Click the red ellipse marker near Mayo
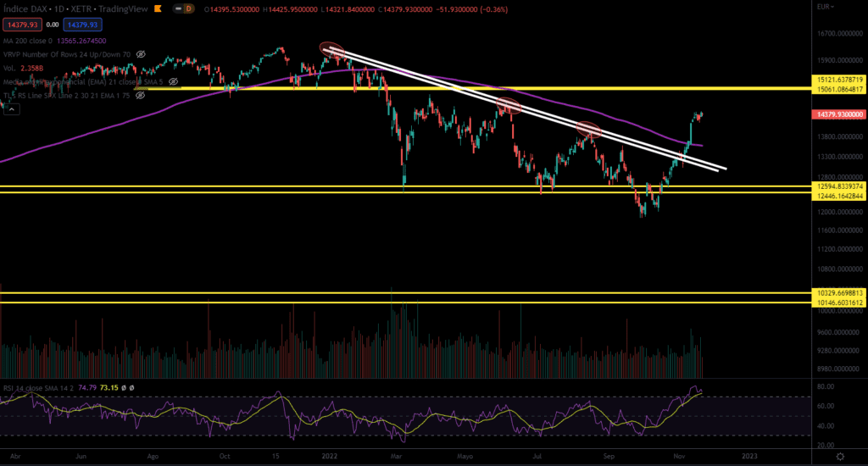Viewport: 868px width, 466px height. 508,107
